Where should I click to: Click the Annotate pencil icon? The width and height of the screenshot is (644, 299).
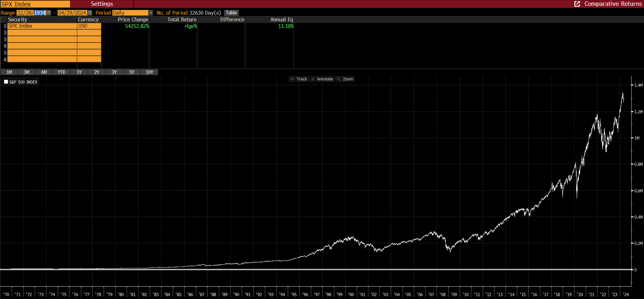pos(313,79)
